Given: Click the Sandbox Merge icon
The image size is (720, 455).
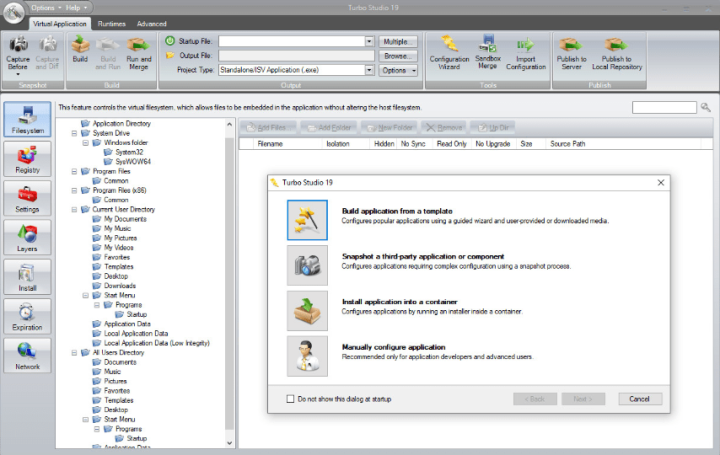Looking at the screenshot, I should click(x=488, y=44).
